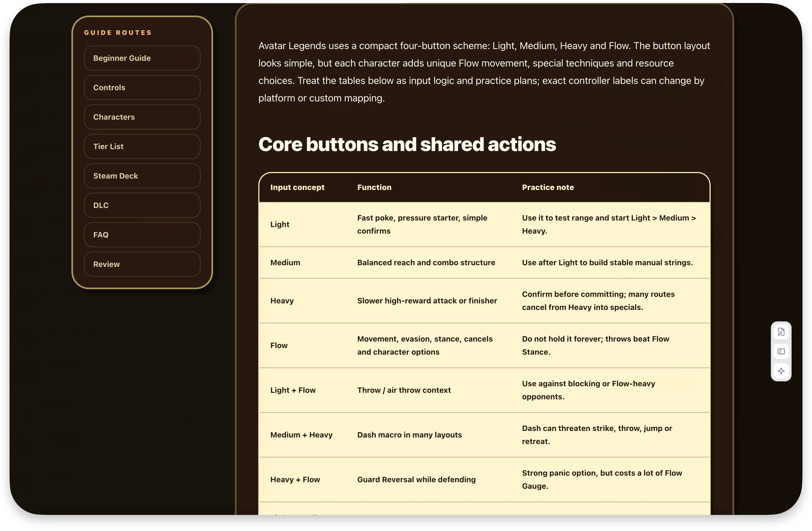Open the Review page
812x531 pixels.
tap(142, 264)
